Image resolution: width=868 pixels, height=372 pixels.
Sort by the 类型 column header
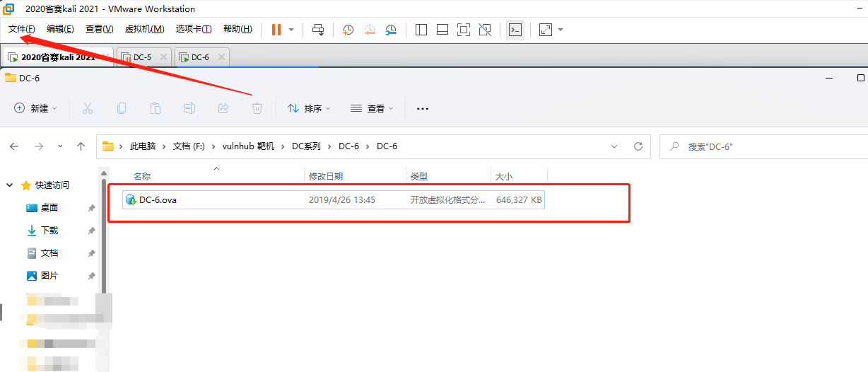point(419,176)
